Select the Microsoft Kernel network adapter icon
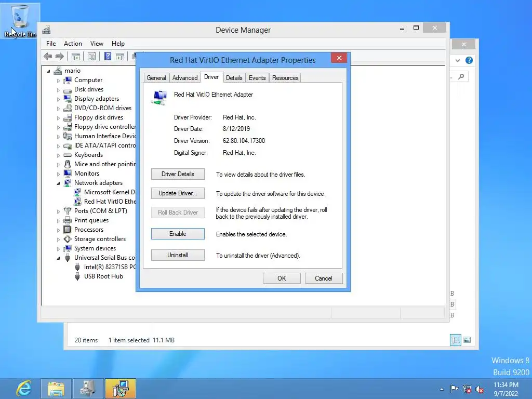Viewport: 532px width, 399px height. (77, 192)
